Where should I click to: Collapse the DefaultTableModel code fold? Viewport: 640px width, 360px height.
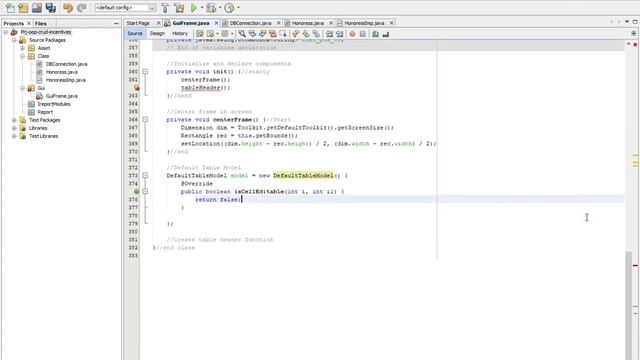[x=145, y=176]
